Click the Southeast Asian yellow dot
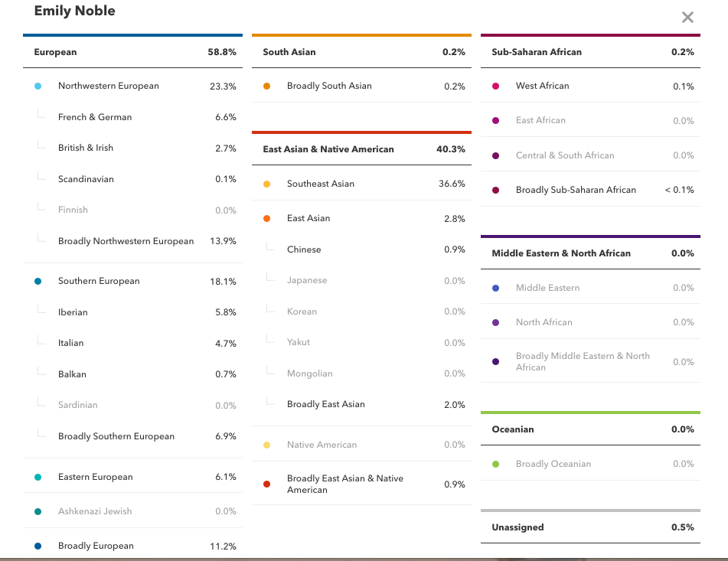 [x=266, y=184]
